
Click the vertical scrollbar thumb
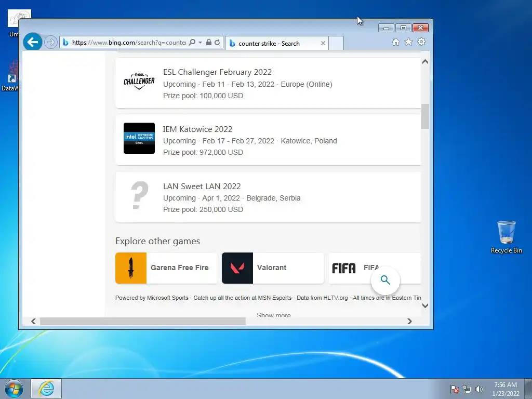(x=425, y=116)
